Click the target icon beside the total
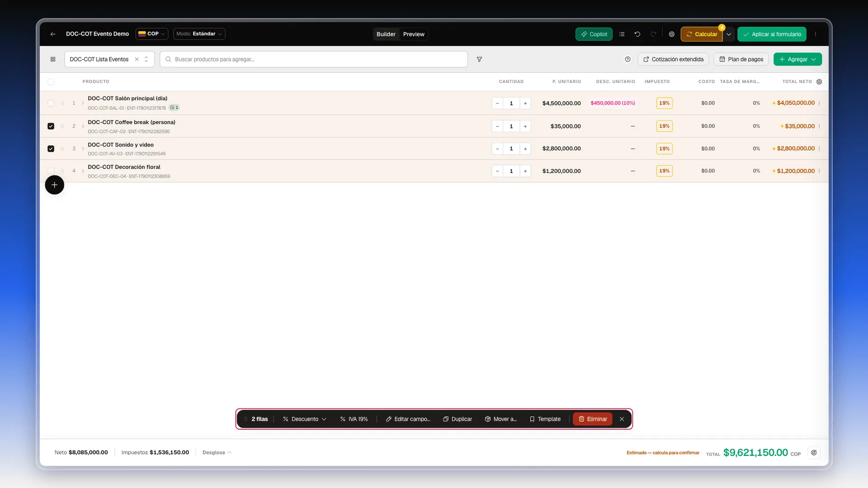The height and width of the screenshot is (488, 868). tap(814, 453)
